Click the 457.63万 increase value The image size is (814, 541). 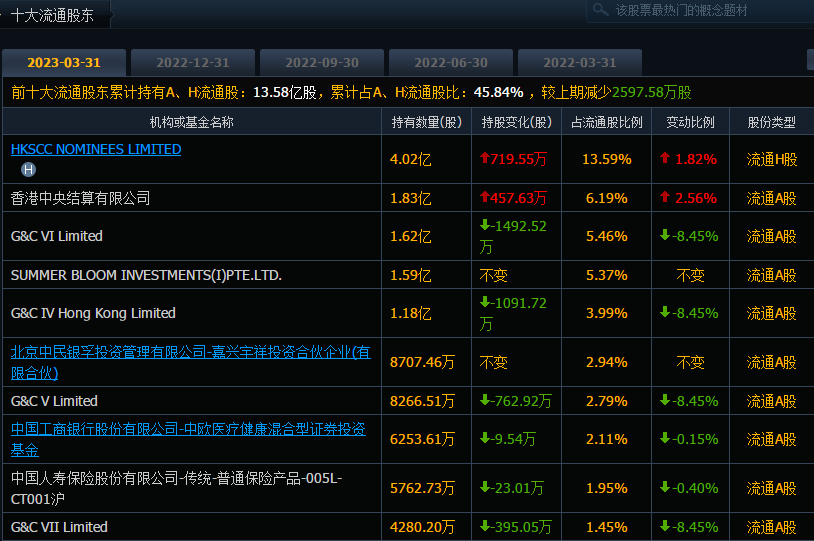click(x=513, y=198)
